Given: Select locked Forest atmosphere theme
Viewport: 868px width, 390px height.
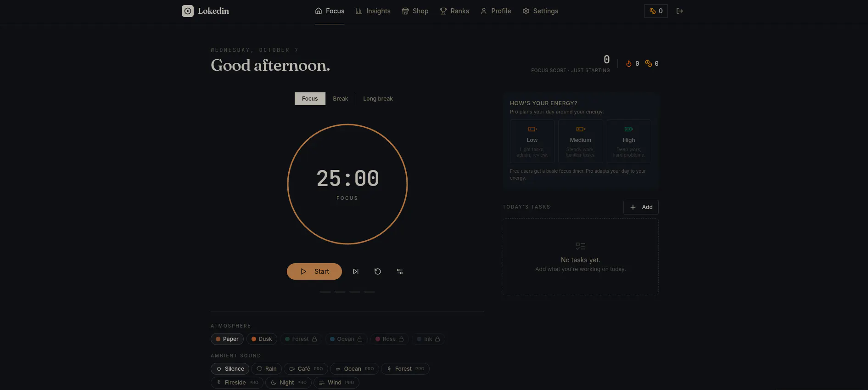Looking at the screenshot, I should 301,339.
